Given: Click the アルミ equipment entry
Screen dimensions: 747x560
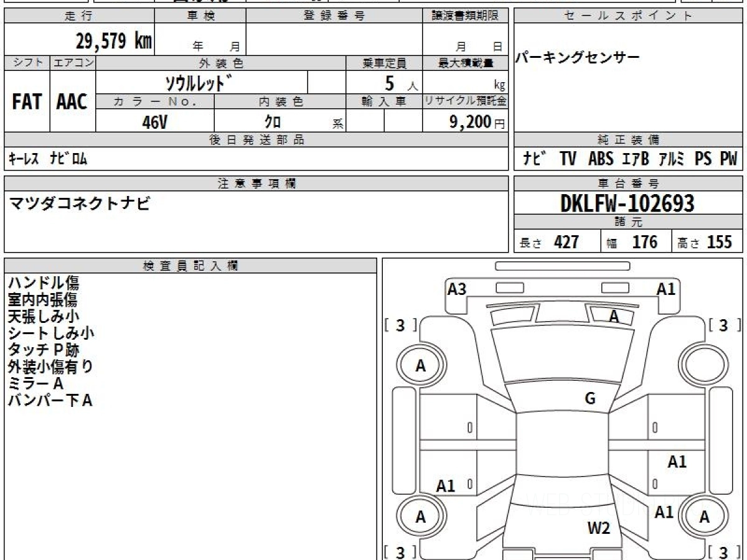Looking at the screenshot, I should click(672, 159).
